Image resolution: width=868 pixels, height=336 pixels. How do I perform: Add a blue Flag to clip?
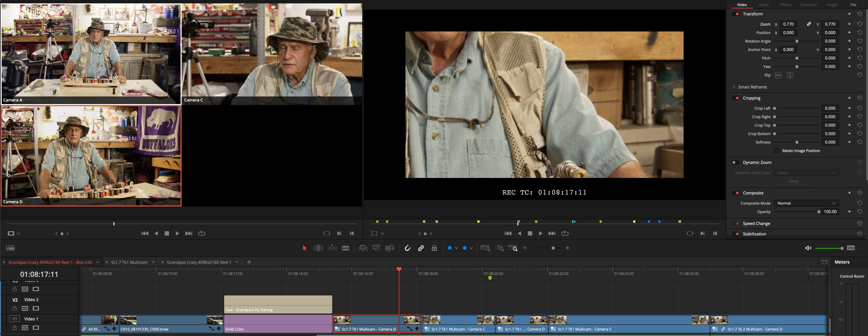click(449, 248)
